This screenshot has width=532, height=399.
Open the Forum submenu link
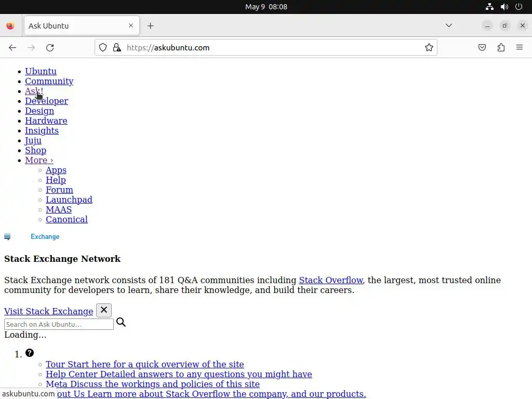coord(59,190)
